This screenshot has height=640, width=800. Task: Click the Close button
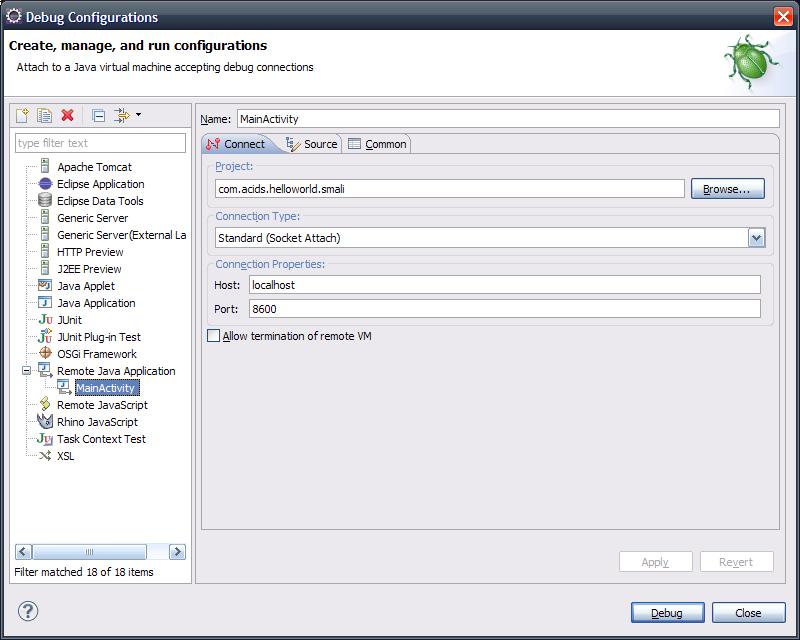748,612
